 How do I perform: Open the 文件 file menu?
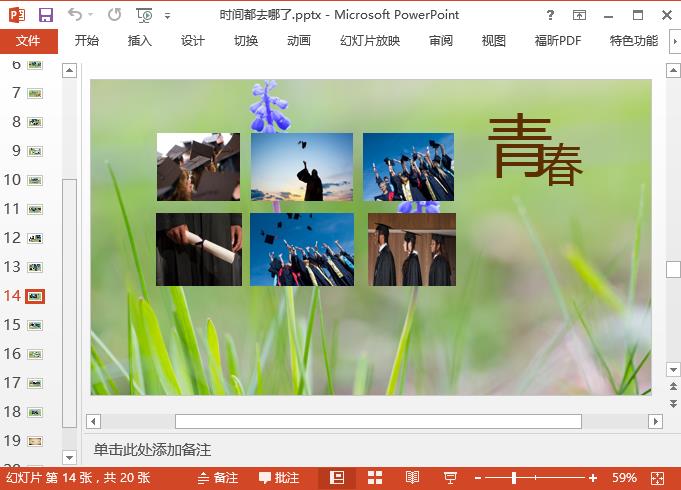[x=29, y=41]
